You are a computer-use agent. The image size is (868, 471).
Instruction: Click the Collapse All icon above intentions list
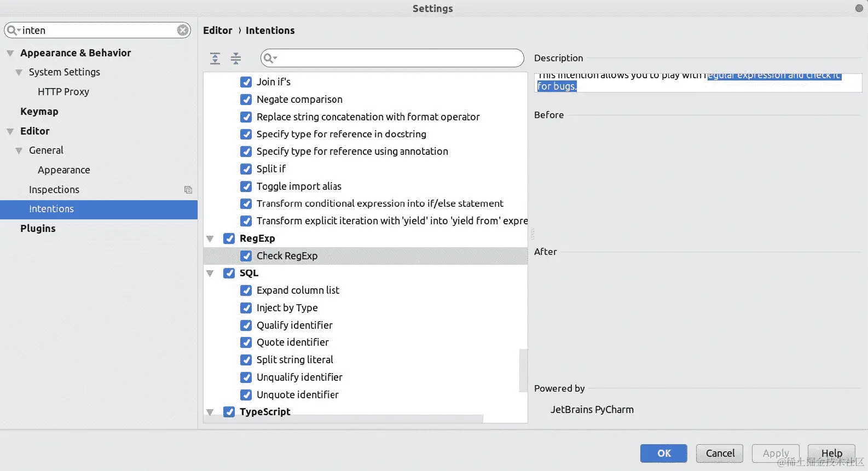tap(236, 58)
